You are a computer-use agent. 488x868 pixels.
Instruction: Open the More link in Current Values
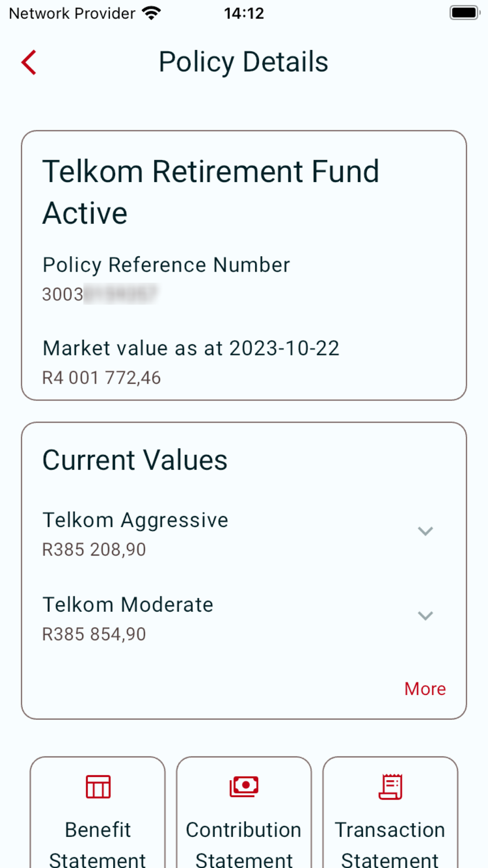425,689
